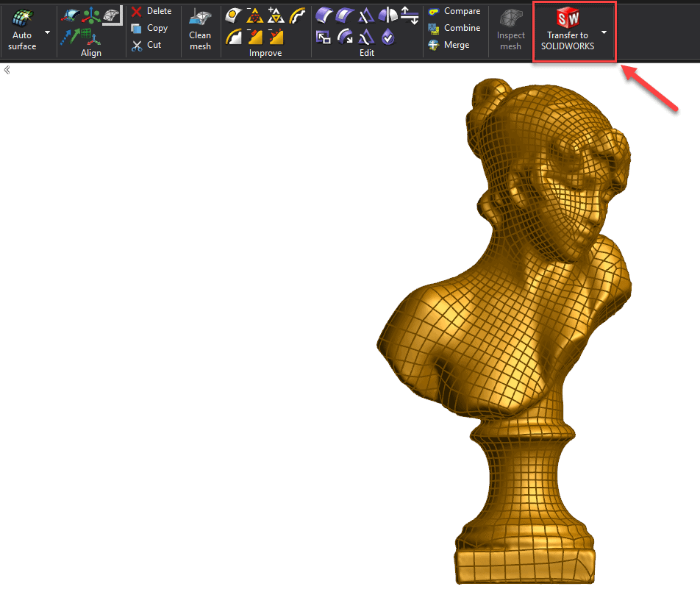The height and width of the screenshot is (592, 700).
Task: Click the Combine meshes command
Action: coord(454,28)
